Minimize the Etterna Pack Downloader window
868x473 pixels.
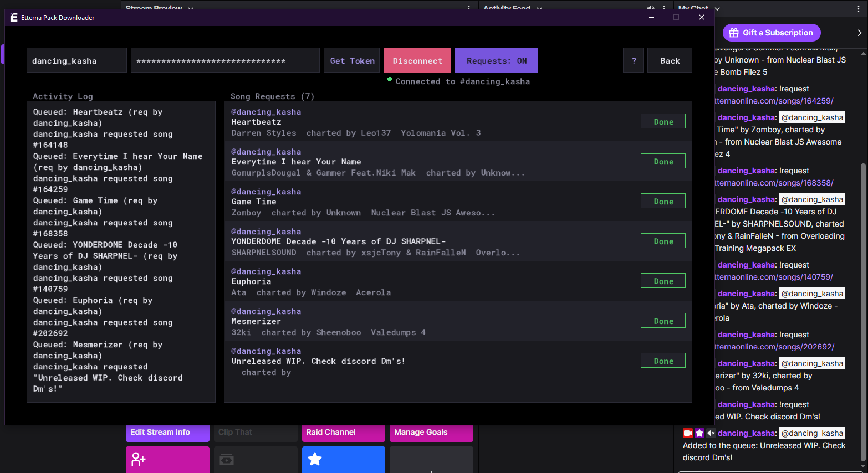pyautogui.click(x=651, y=17)
